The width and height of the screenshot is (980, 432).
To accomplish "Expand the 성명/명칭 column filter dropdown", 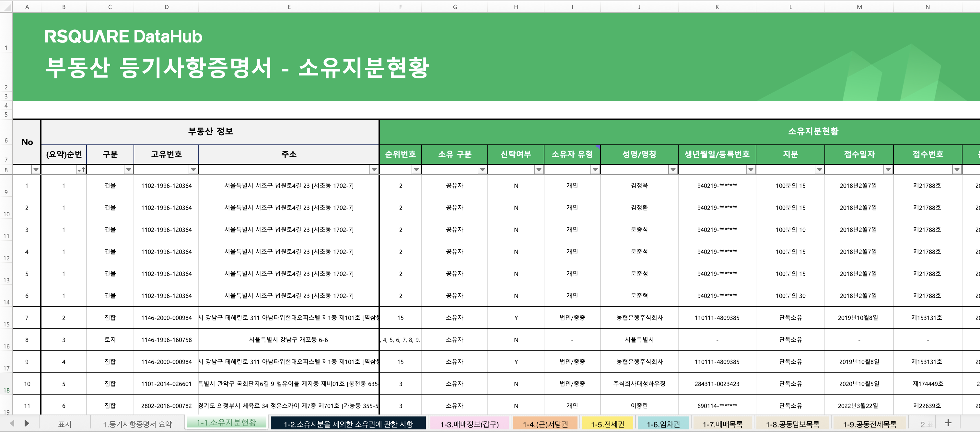I will coord(672,170).
